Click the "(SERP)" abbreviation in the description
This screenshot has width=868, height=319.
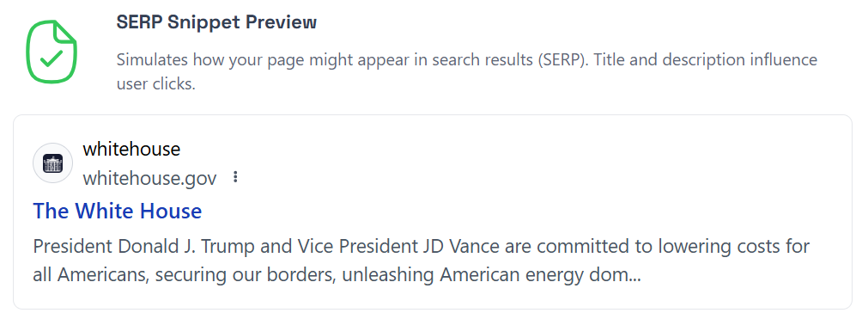pyautogui.click(x=560, y=60)
